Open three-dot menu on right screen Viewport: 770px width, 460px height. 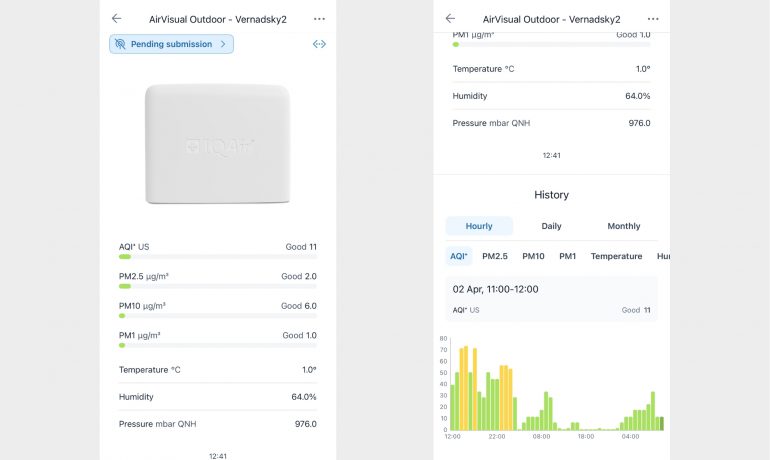click(653, 18)
